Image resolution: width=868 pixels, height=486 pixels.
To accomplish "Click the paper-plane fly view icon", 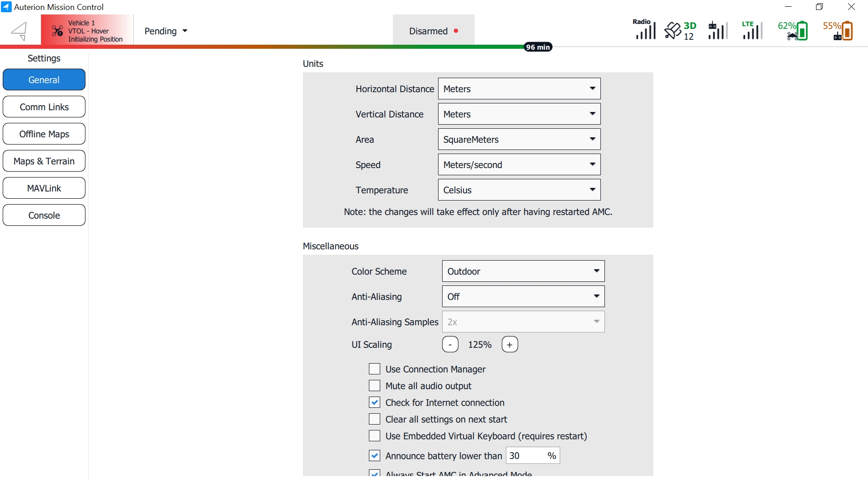I will 19,31.
